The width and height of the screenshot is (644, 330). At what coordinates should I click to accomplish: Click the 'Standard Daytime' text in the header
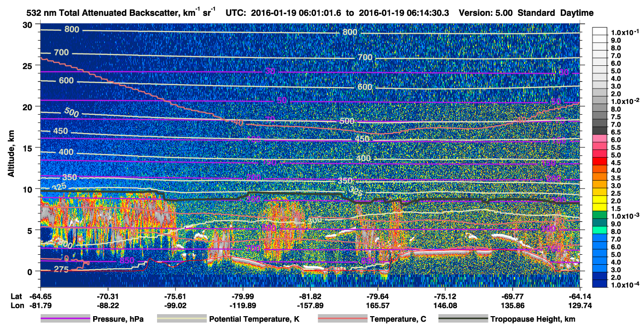coord(556,12)
